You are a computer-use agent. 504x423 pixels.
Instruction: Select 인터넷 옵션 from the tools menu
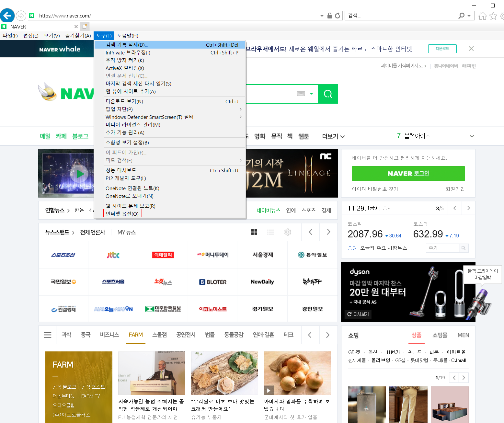coord(122,214)
